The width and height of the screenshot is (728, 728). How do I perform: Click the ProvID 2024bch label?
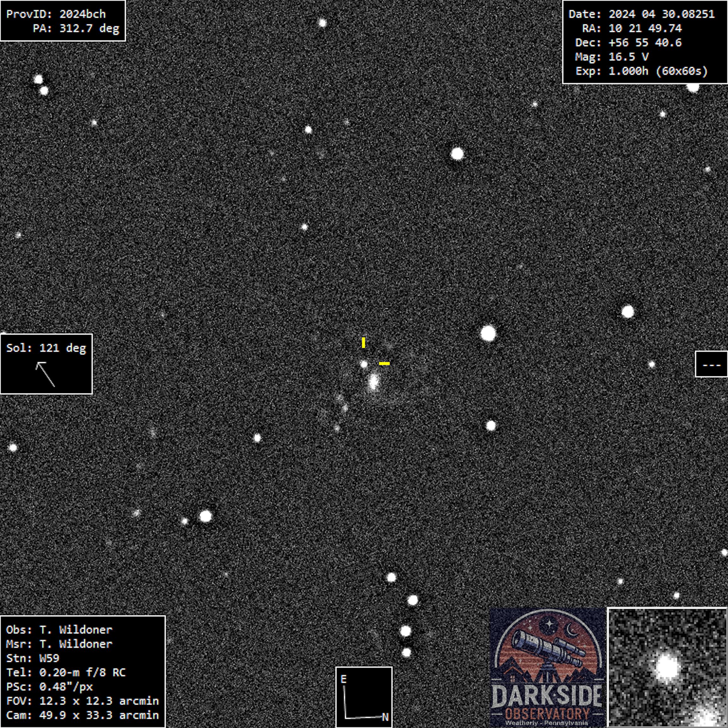pyautogui.click(x=56, y=14)
